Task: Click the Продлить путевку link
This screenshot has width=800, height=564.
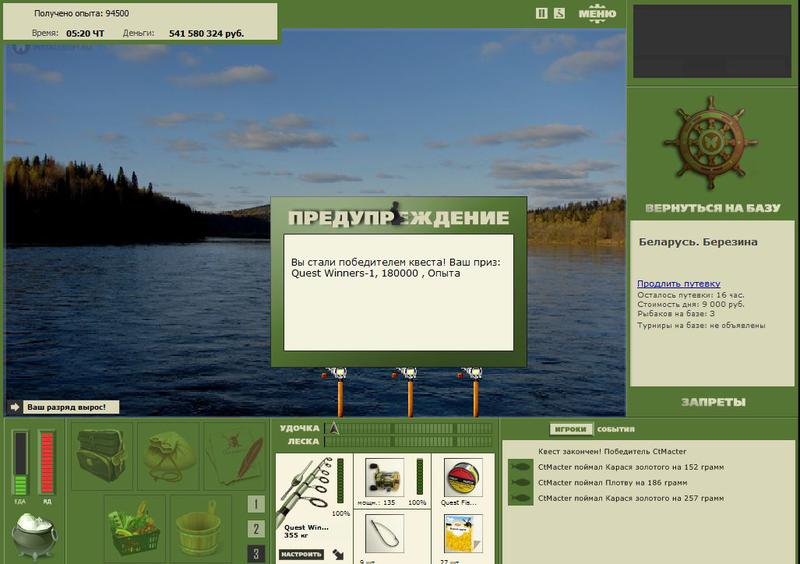Action: (679, 283)
